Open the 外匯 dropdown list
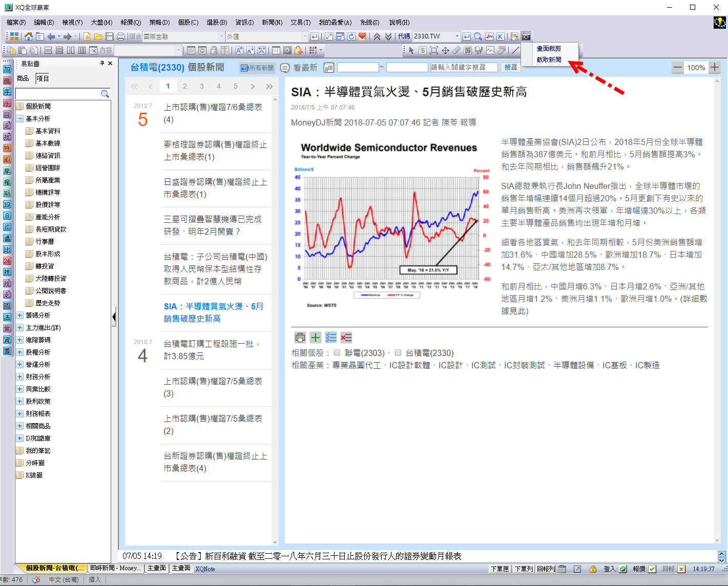Screen dimensions: 728x586 (305, 36)
